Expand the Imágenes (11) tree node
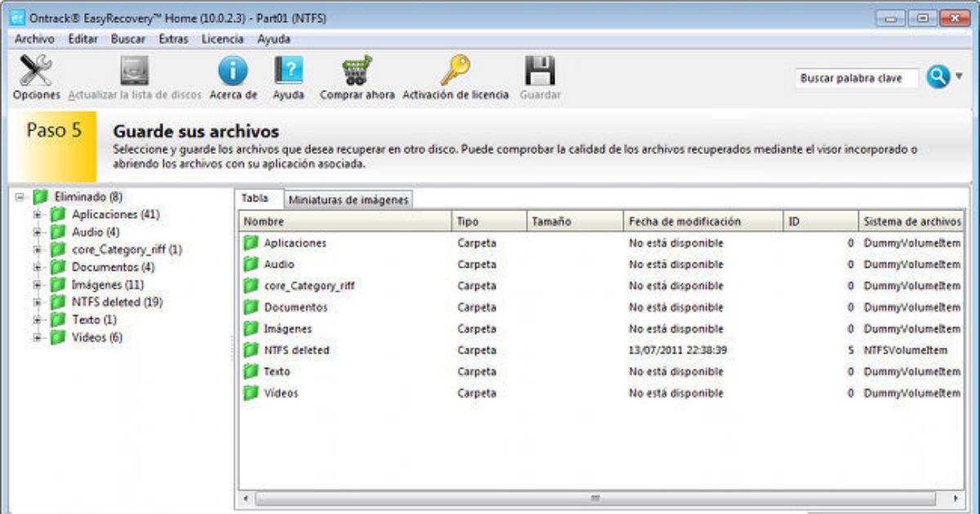Viewport: 980px width, 514px height. pos(37,285)
